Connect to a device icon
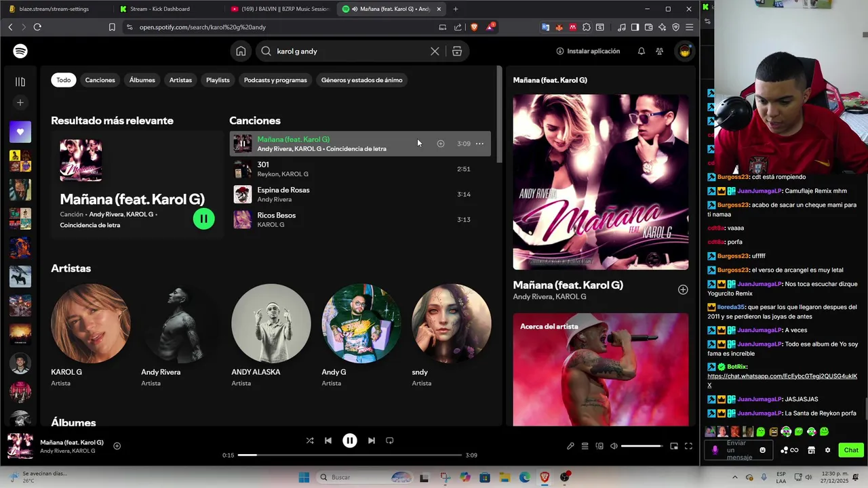868x488 pixels. coord(599,446)
